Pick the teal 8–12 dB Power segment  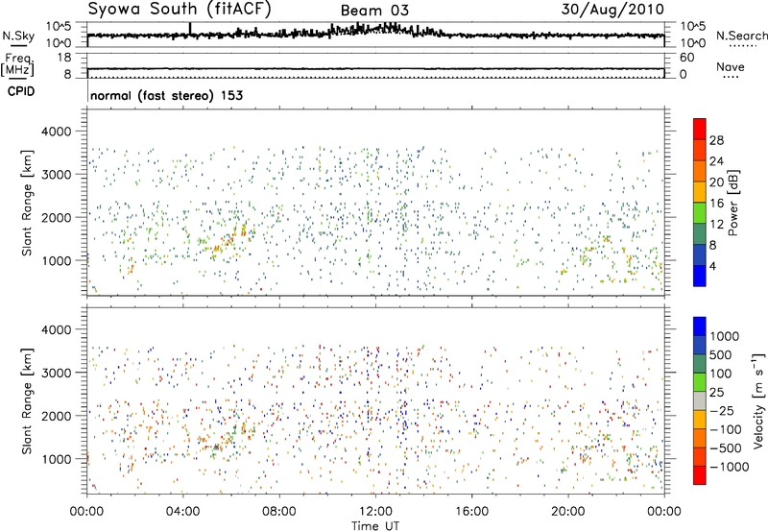point(700,234)
